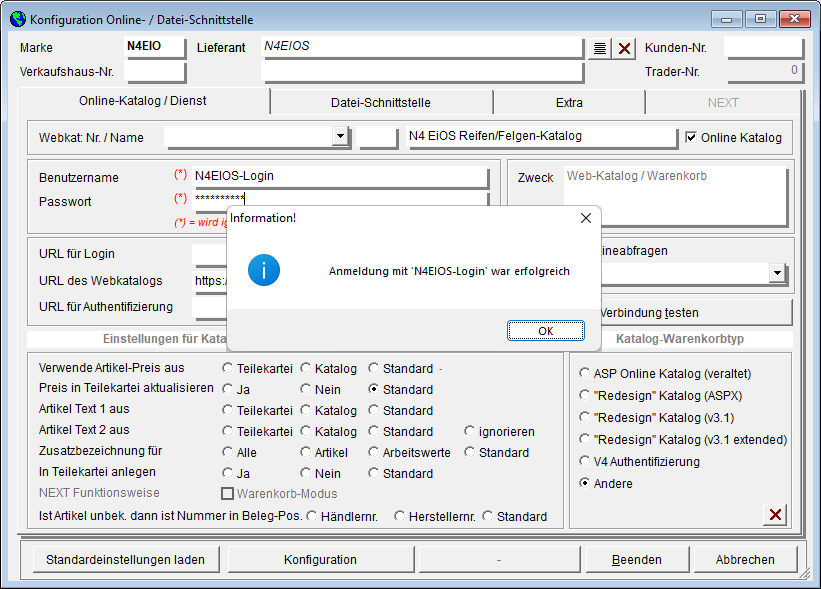Click the globe application icon in title bar
The height and width of the screenshot is (589, 821).
tap(18, 19)
